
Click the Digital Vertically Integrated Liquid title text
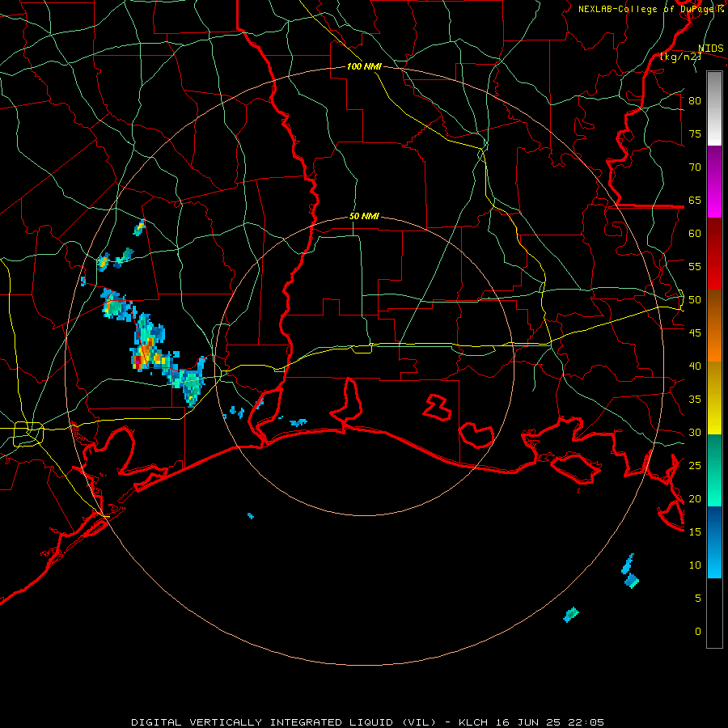283,722
